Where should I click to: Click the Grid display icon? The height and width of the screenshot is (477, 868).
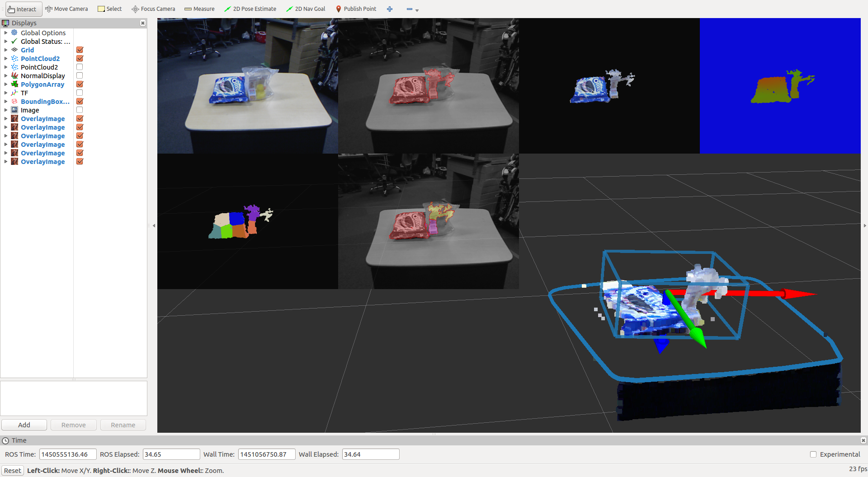pyautogui.click(x=14, y=50)
